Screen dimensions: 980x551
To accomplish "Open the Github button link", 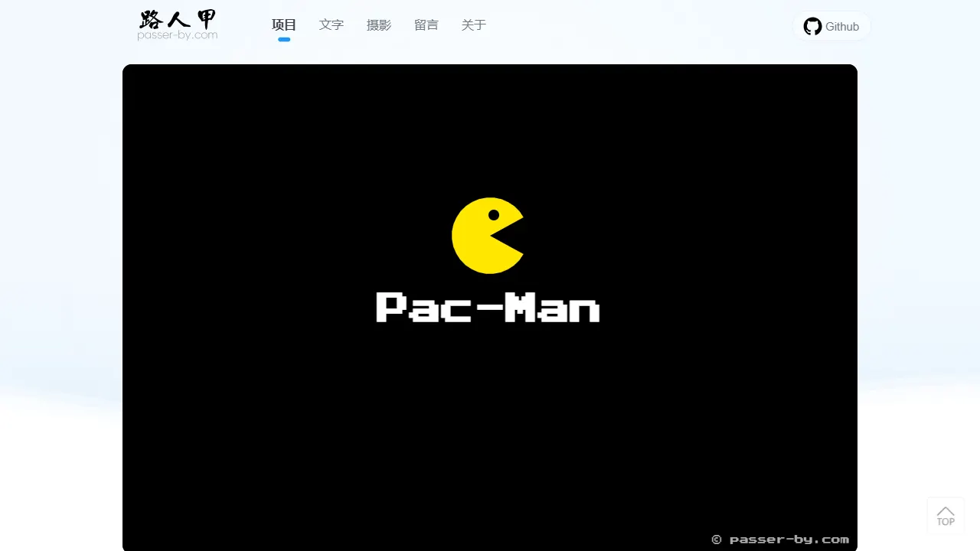I will tap(831, 26).
